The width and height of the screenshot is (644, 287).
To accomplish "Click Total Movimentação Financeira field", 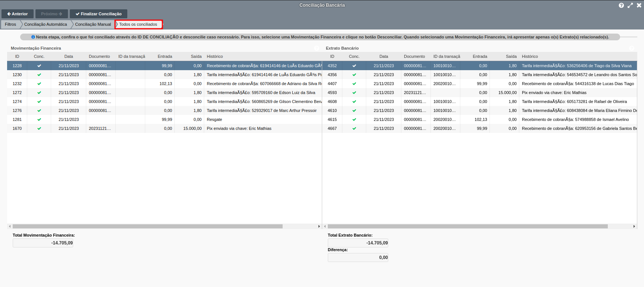I will (43, 243).
